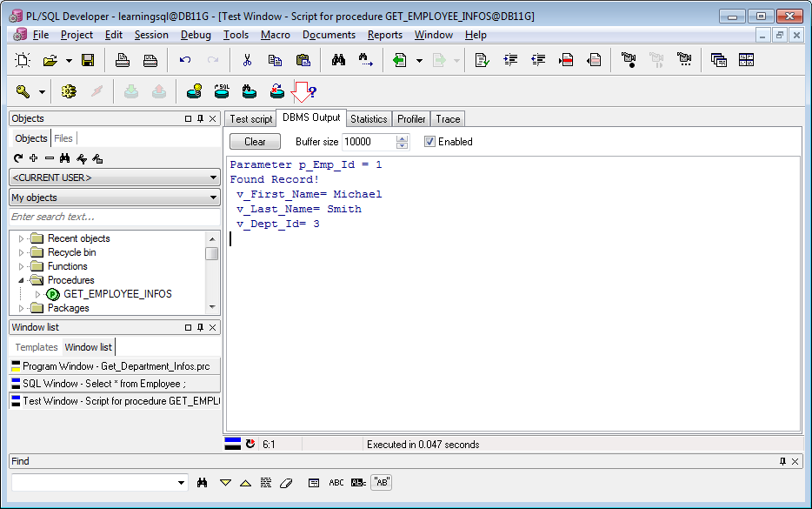Click the Paste clipboard icon
This screenshot has height=509, width=812.
(303, 60)
